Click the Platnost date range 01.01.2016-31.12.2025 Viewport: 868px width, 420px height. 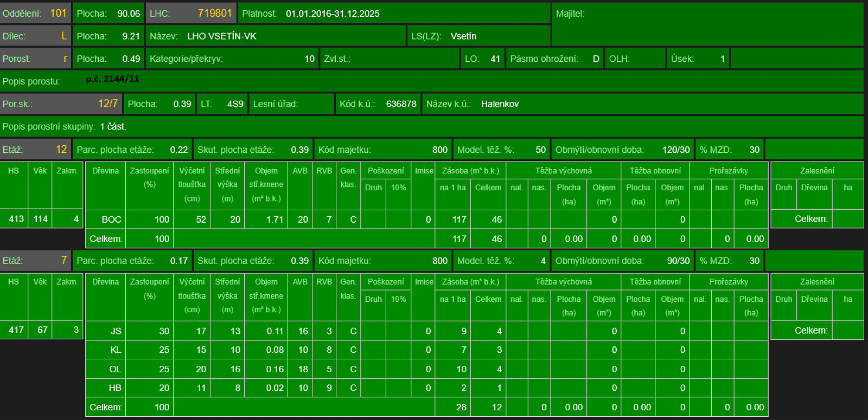click(333, 14)
